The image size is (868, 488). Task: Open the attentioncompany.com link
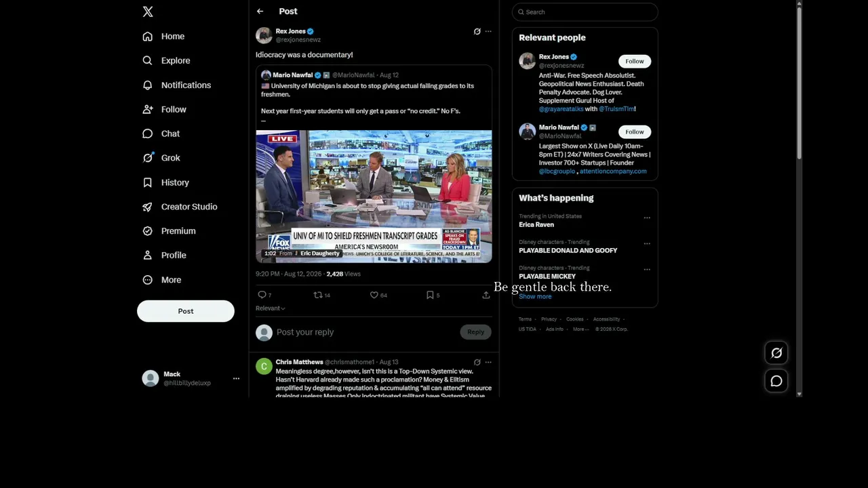(613, 171)
